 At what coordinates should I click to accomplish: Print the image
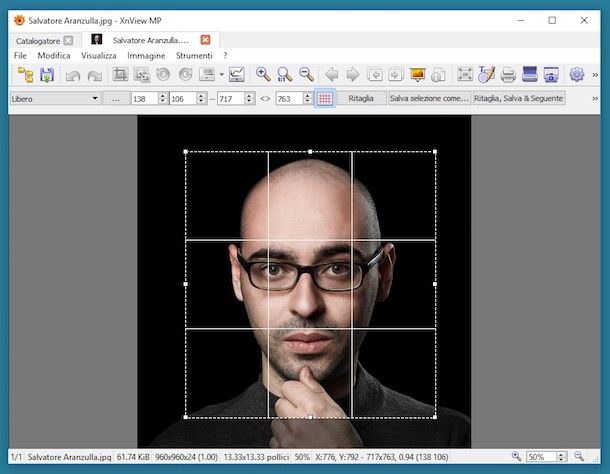[x=508, y=74]
